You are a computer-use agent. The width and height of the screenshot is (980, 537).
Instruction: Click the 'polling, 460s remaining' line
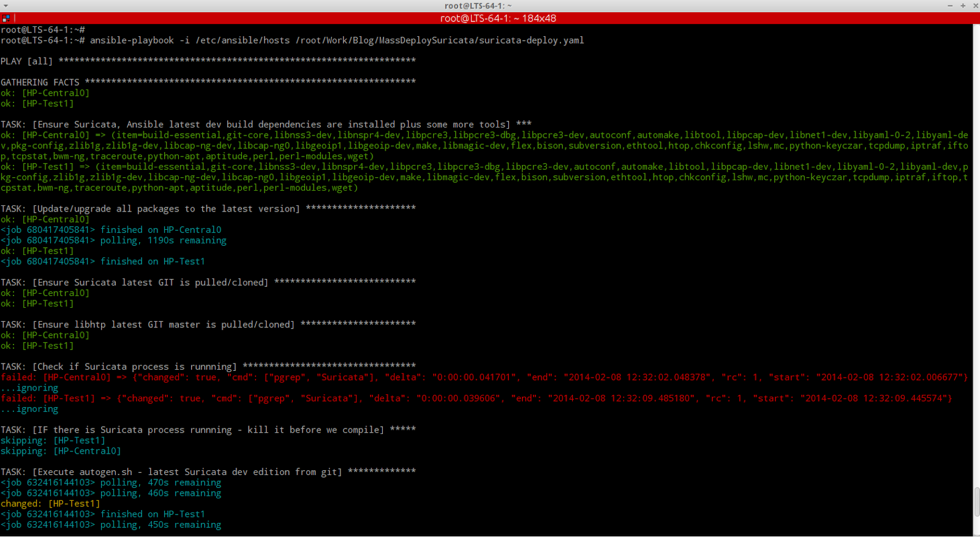coord(111,493)
